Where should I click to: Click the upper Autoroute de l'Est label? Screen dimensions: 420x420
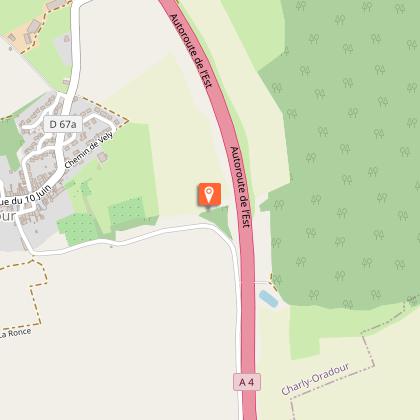pos(191,51)
